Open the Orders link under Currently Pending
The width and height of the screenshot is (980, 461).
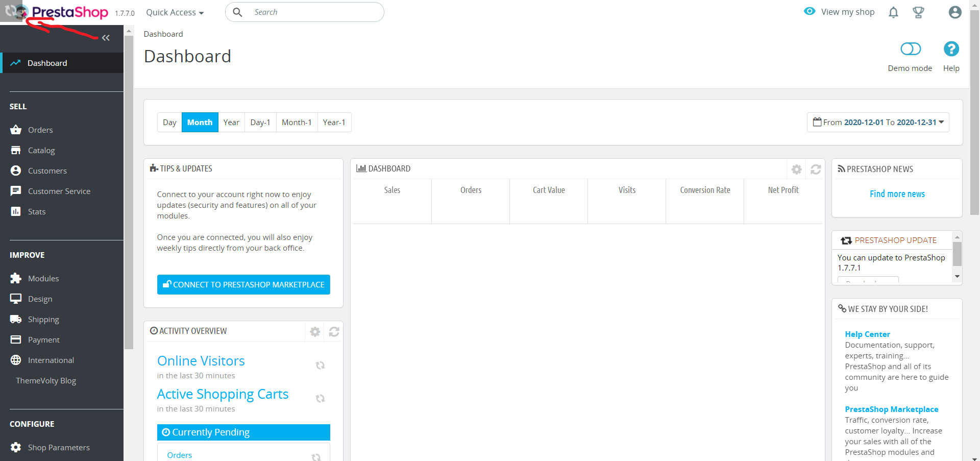pyautogui.click(x=180, y=455)
